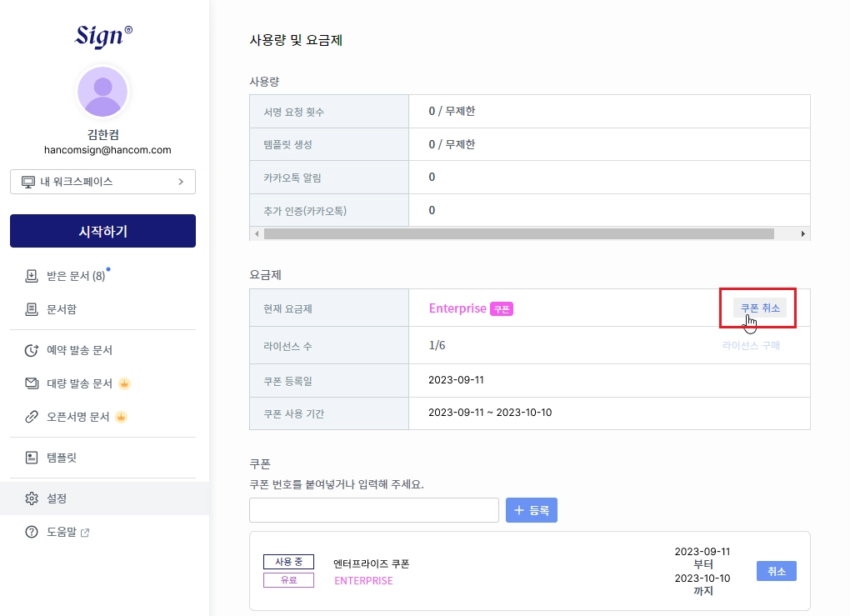Screen dimensions: 850x616
Task: Click the received documents inbox icon
Action: point(32,276)
